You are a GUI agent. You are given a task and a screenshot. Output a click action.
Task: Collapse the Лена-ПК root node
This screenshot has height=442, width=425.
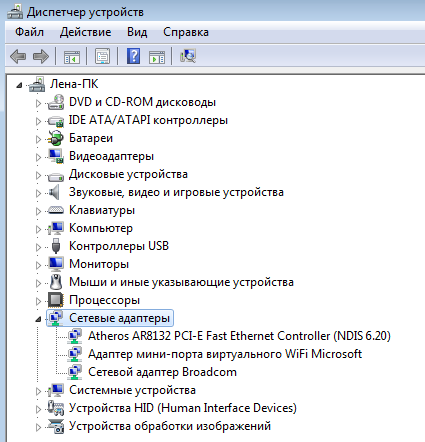click(x=19, y=85)
